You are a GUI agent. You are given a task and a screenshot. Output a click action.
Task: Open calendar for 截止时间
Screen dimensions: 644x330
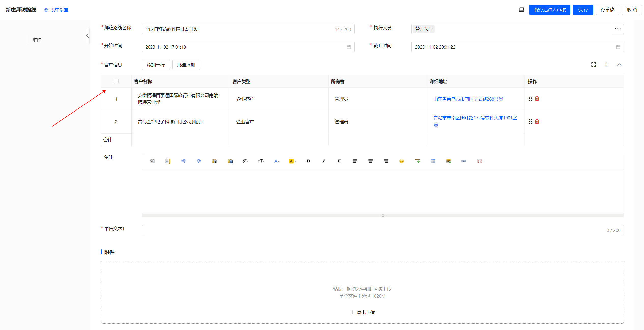pos(618,47)
